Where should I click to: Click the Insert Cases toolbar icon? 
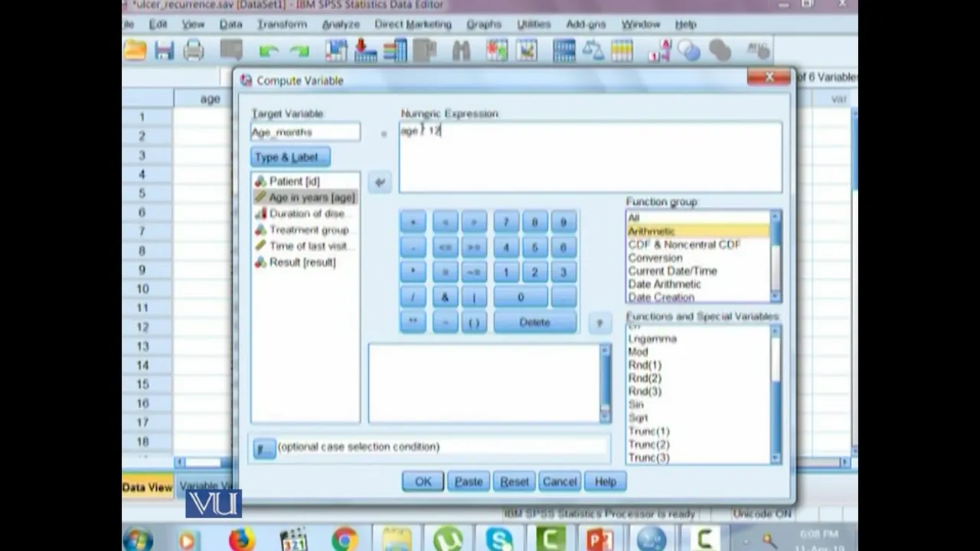tap(497, 51)
